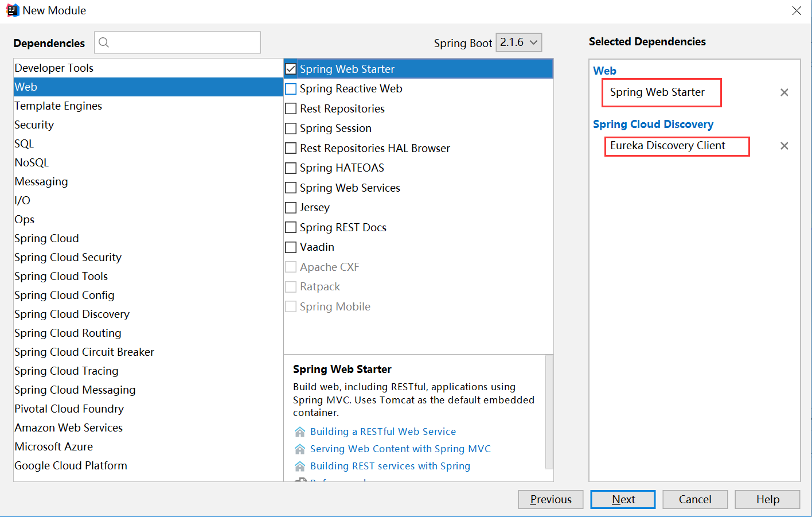This screenshot has width=812, height=517.
Task: Enable Rest Repositories HAL Browser
Action: coord(291,148)
